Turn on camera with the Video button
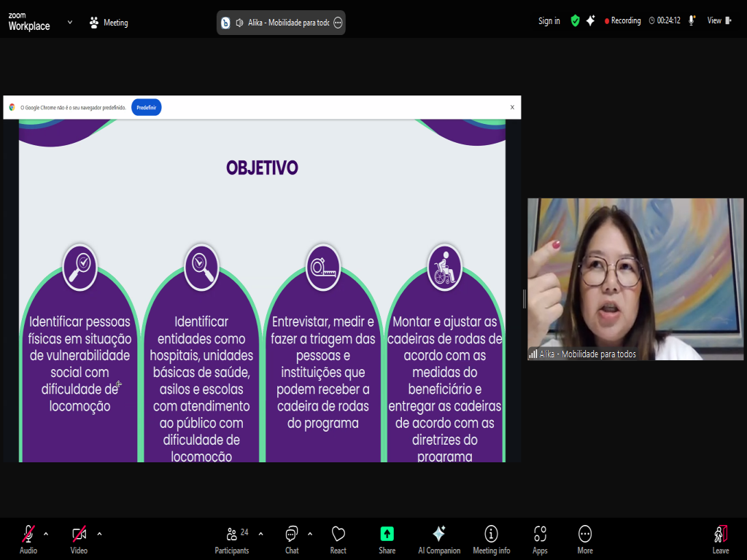The height and width of the screenshot is (560, 747). click(79, 539)
